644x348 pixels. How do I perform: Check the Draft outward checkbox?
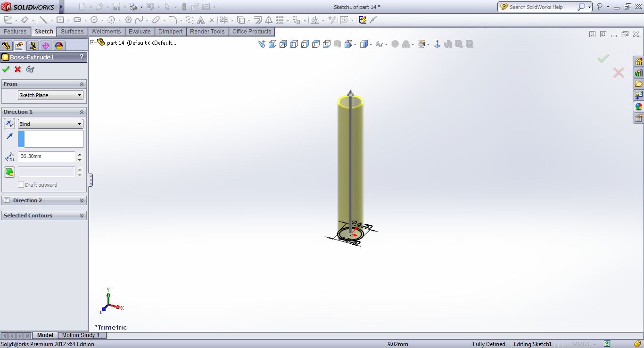click(21, 185)
